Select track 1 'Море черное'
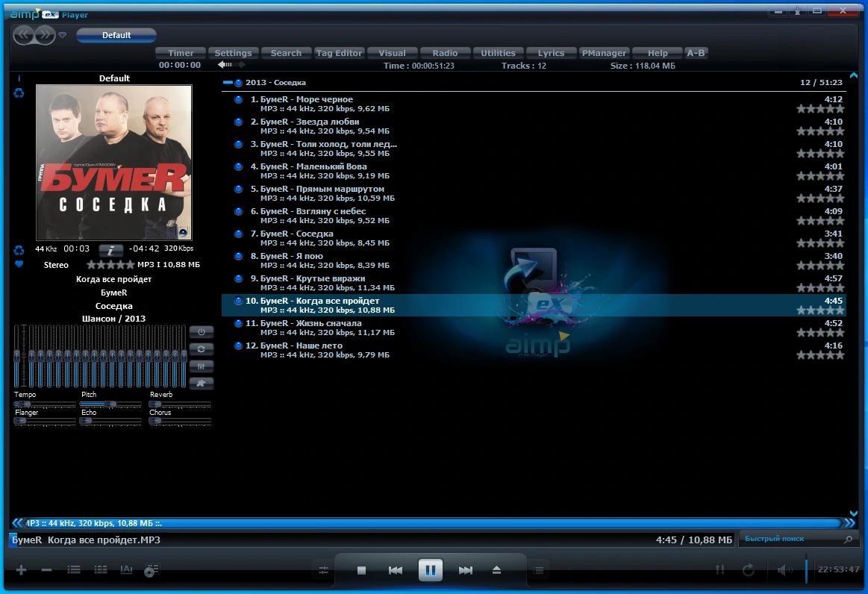This screenshot has width=868, height=594. click(x=534, y=104)
